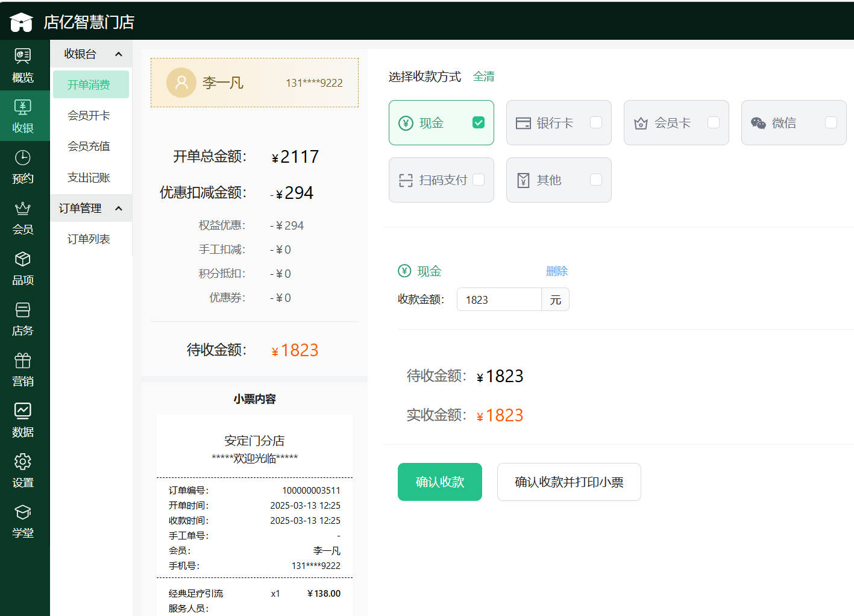Select 开单消费 menu item
The width and height of the screenshot is (854, 616).
tap(91, 84)
